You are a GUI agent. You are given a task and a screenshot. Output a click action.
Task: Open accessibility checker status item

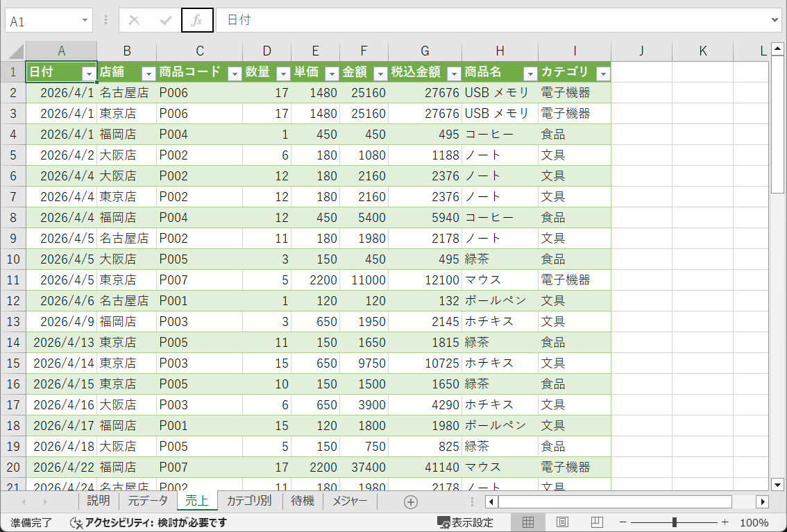(149, 523)
